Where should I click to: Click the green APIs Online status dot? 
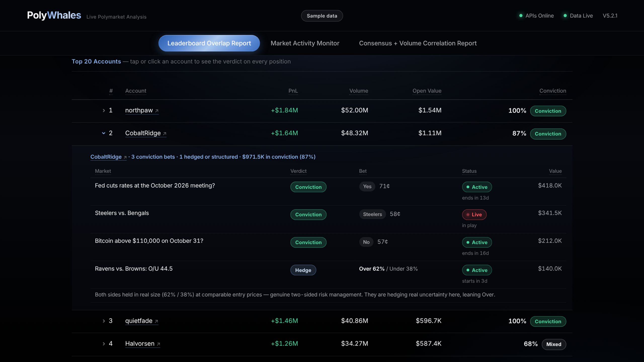521,16
